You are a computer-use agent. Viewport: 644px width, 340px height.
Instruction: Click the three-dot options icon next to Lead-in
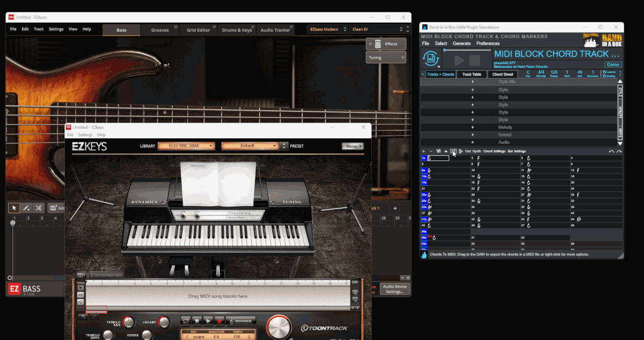pyautogui.click(x=620, y=74)
